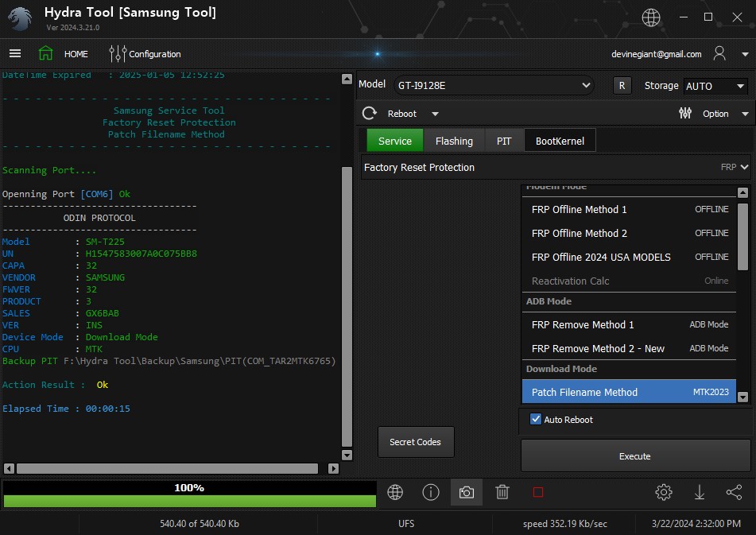Click Option label button
This screenshot has height=535, width=756.
[x=715, y=114]
